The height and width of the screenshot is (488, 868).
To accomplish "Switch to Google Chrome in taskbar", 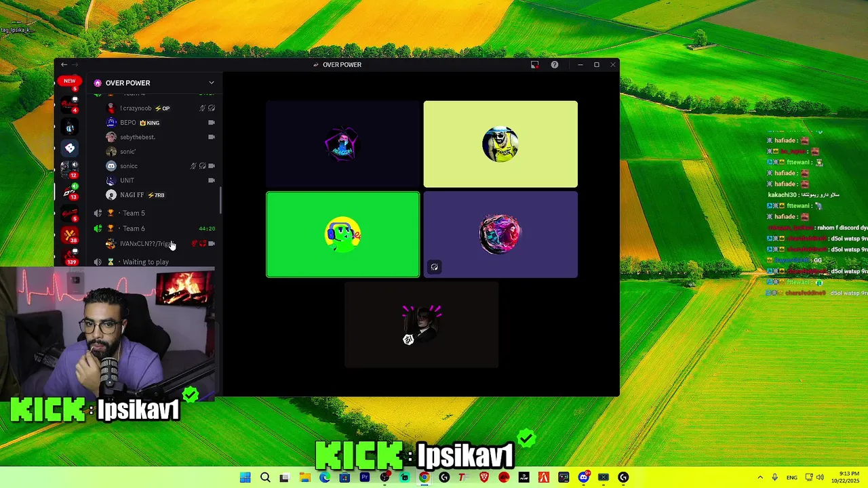I will pyautogui.click(x=424, y=477).
